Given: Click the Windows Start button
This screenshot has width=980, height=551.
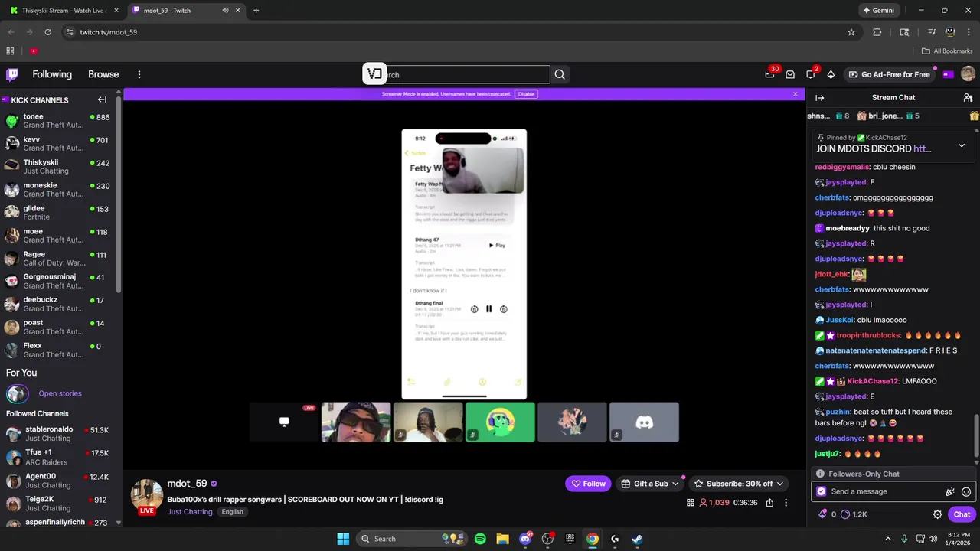Looking at the screenshot, I should coord(343,539).
